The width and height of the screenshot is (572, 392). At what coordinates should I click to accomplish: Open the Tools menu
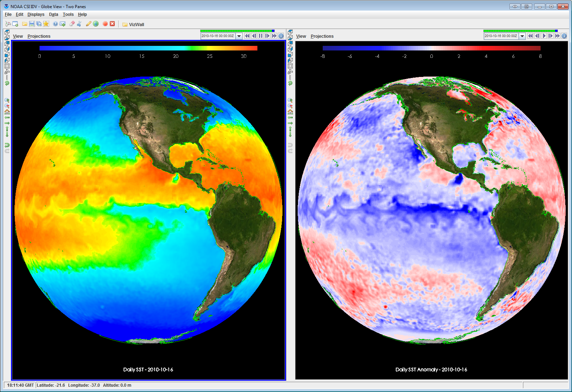pyautogui.click(x=68, y=14)
